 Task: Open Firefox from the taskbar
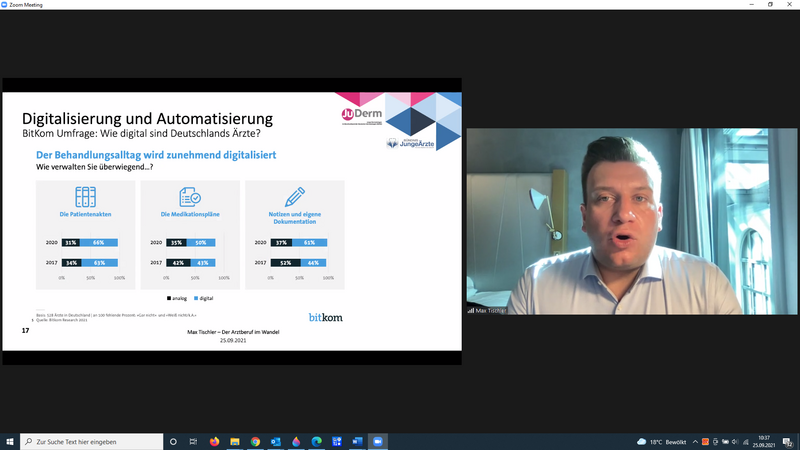(x=214, y=441)
